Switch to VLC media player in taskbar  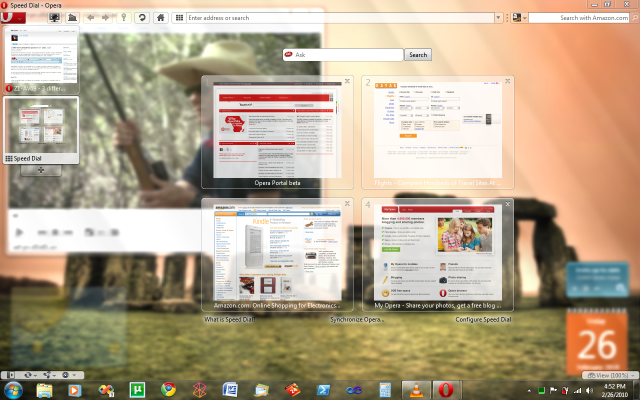[x=416, y=390]
